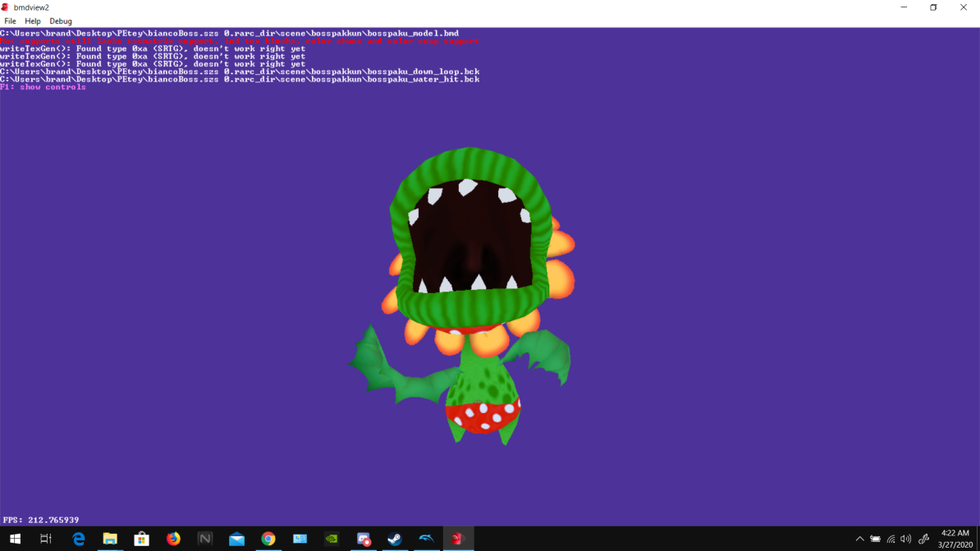Check the battery status icon
The height and width of the screenshot is (551, 980).
(875, 539)
